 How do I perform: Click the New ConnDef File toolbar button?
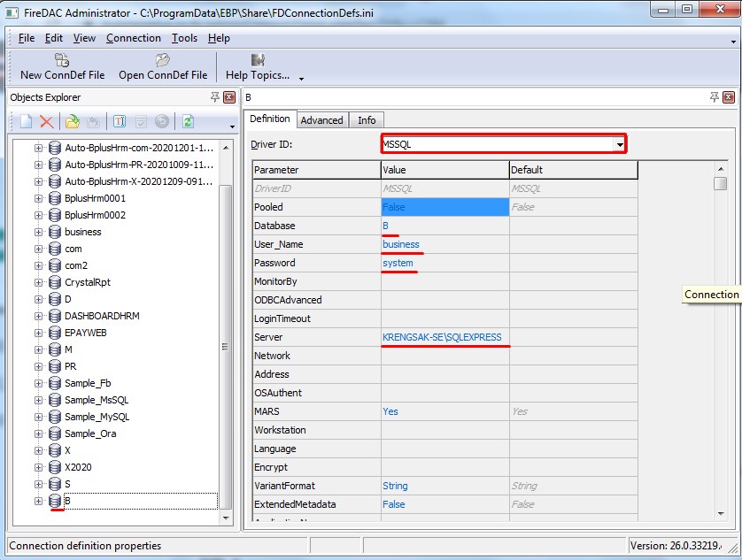coord(63,66)
